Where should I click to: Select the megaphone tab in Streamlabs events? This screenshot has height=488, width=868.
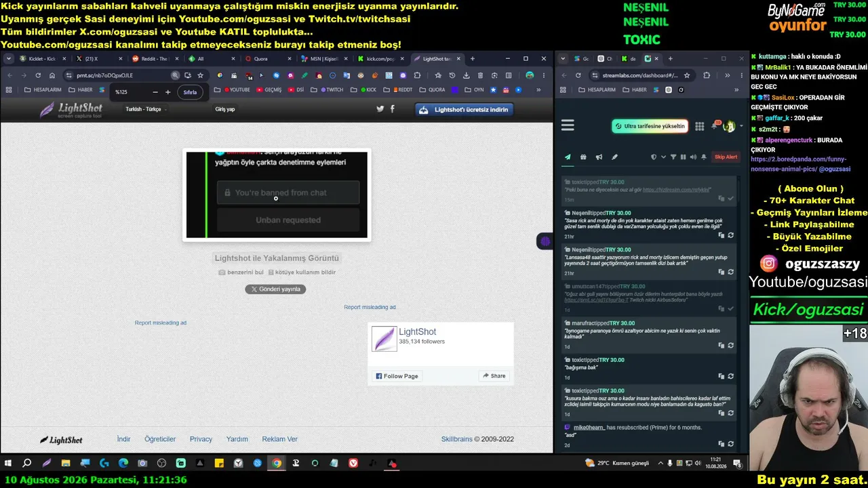(599, 157)
